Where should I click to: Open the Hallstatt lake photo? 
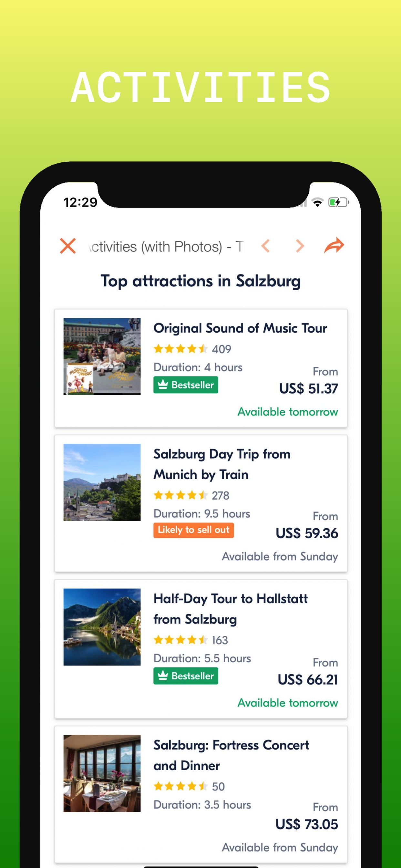[102, 627]
